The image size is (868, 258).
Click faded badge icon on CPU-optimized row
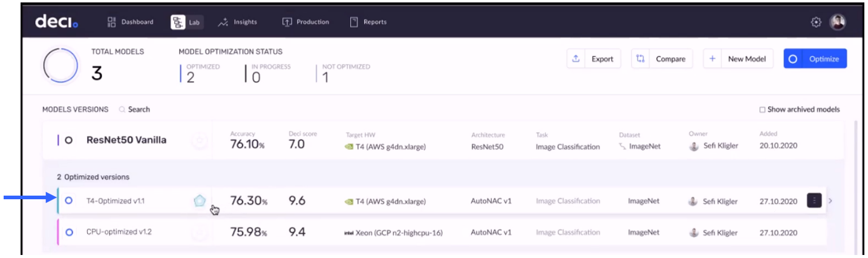pos(200,233)
